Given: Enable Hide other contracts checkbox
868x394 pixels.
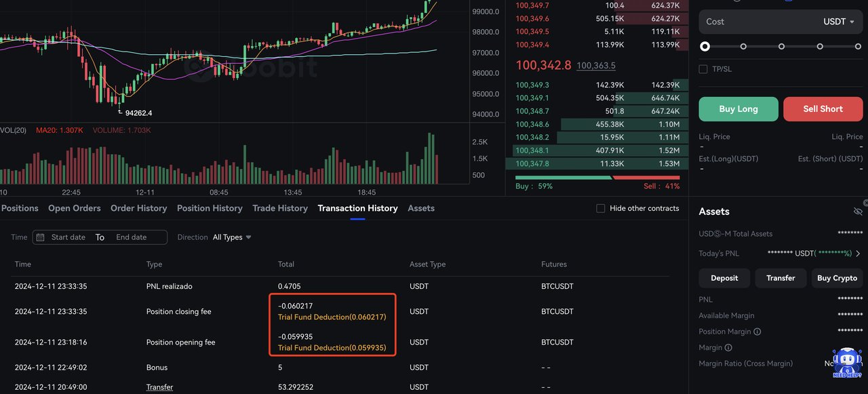Looking at the screenshot, I should tap(600, 208).
